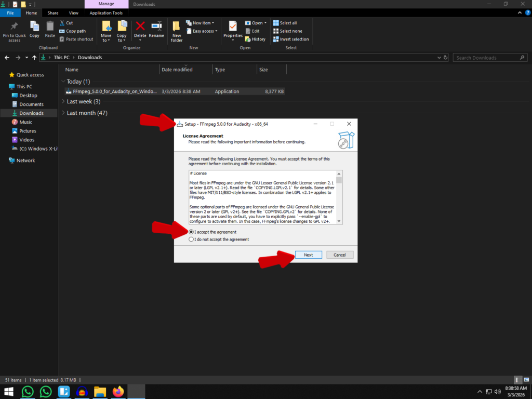The width and height of the screenshot is (532, 399).
Task: Click the license text scrollbar
Action: coord(339,197)
